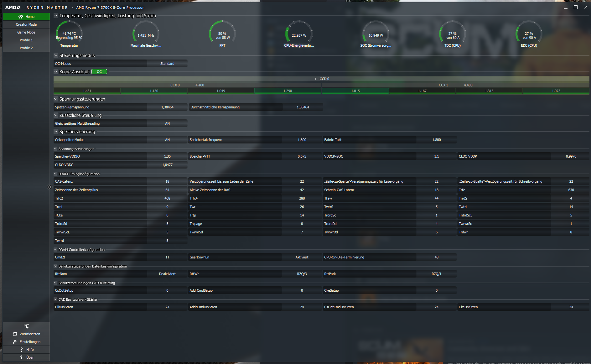
Task: Click the CLDO VDDP value 0,9976
Action: [x=571, y=156]
